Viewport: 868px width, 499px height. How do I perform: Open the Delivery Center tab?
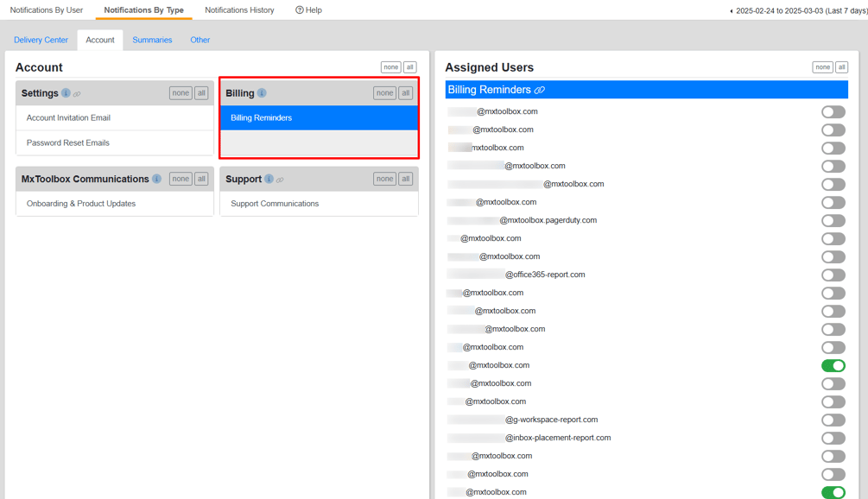click(x=41, y=40)
